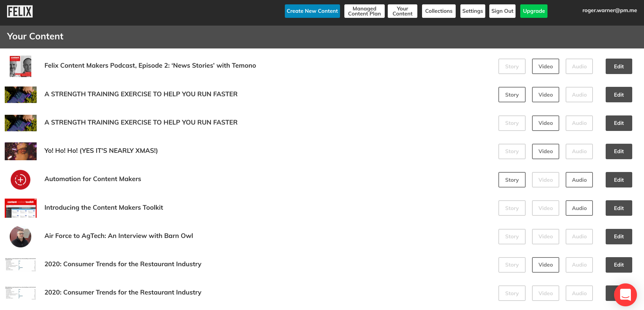Viewport: 644px width, 310px height.
Task: Sign Out of the account
Action: pyautogui.click(x=502, y=11)
